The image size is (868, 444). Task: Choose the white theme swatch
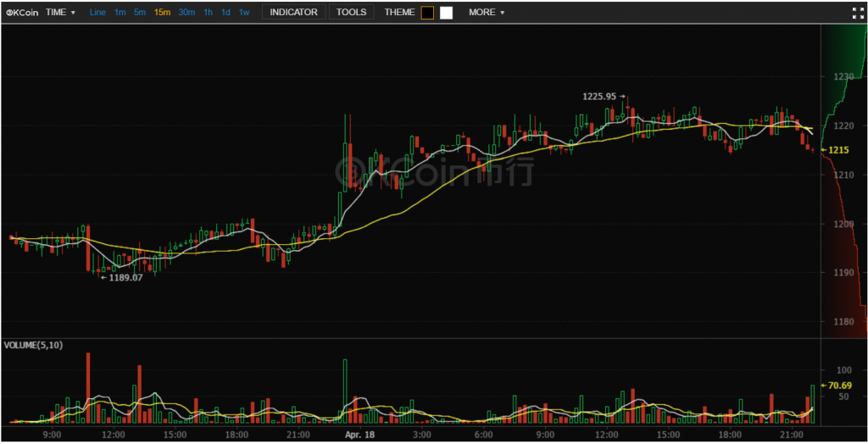click(446, 13)
